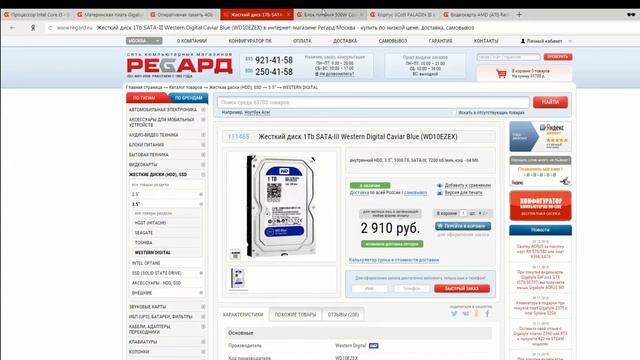The height and width of the screenshot is (360, 640).
Task: Open Похожие товары tab
Action: click(x=295, y=315)
